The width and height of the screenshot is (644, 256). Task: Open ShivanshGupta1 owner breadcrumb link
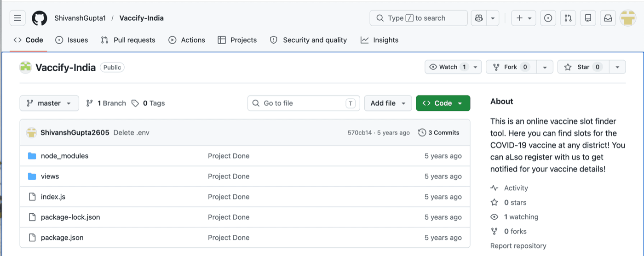[80, 18]
